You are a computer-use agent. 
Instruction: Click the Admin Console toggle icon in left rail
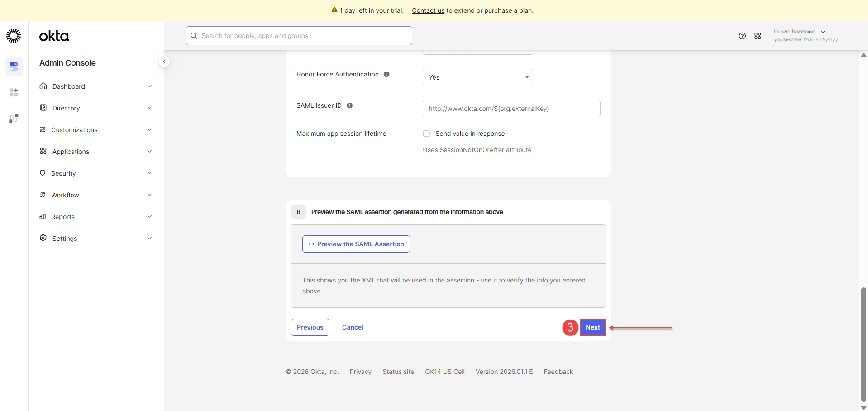pos(14,67)
